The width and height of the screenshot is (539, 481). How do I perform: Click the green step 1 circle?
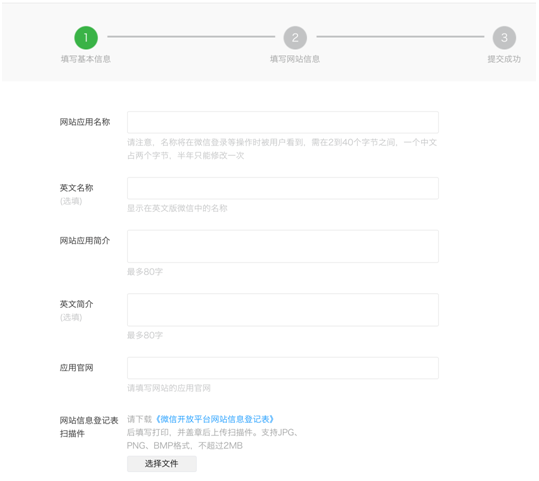tap(86, 37)
